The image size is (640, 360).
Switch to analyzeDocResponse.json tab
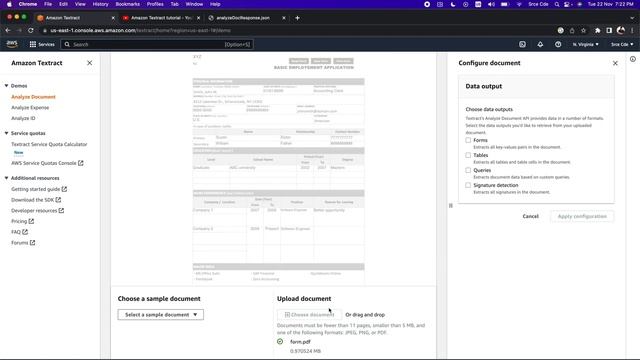[x=242, y=18]
